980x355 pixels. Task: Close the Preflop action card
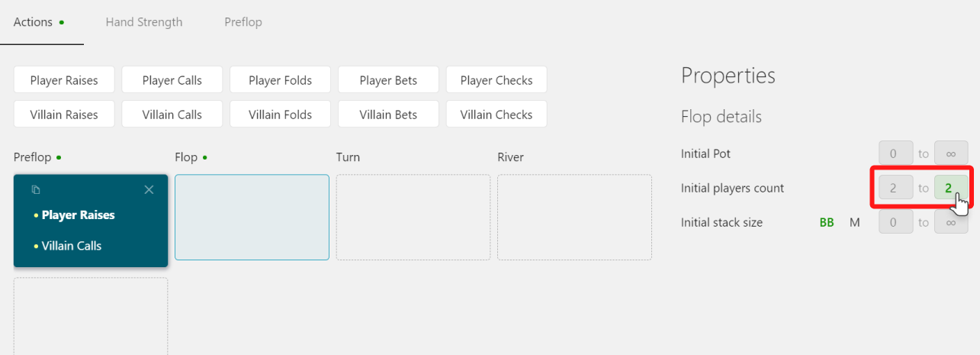pos(149,189)
